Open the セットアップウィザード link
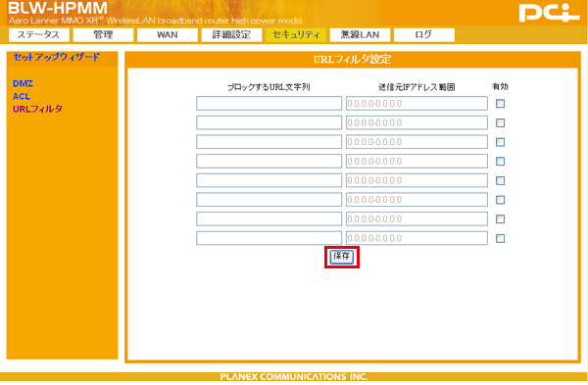 57,57
